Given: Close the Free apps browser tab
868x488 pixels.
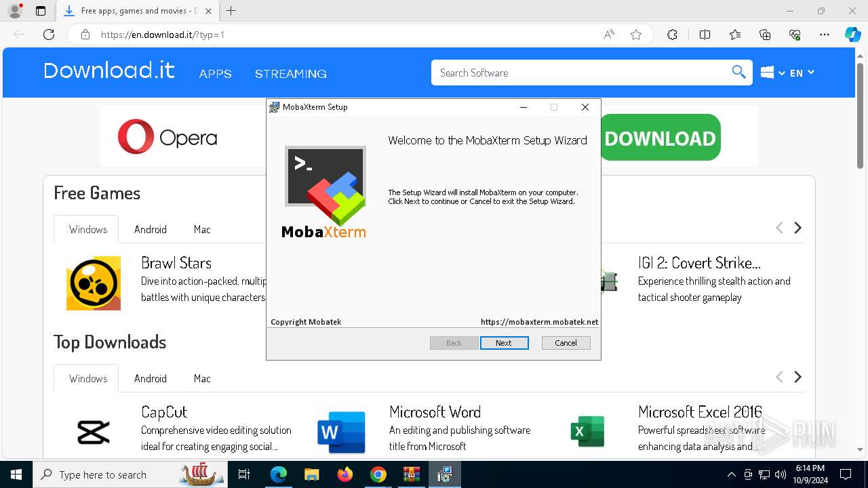Looking at the screenshot, I should (208, 11).
